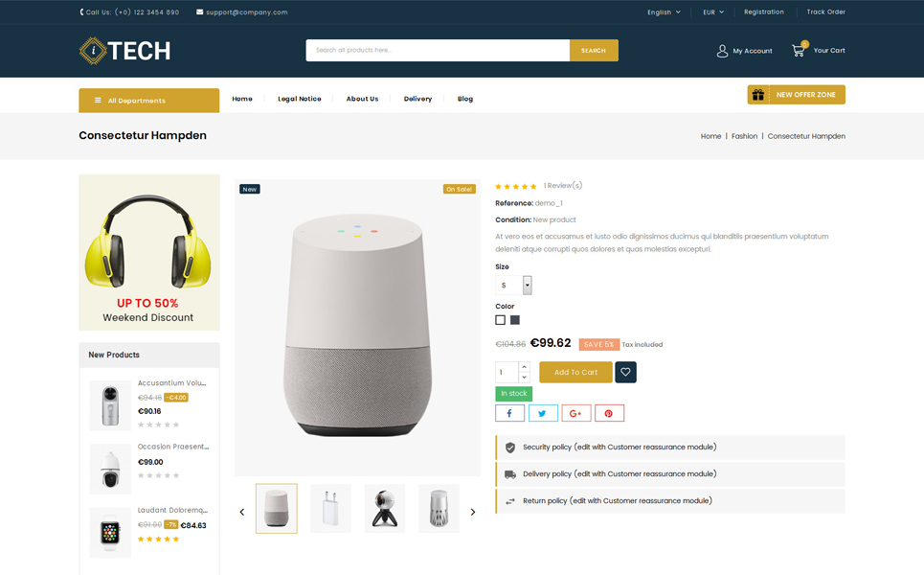Focus the product search field
The width and height of the screenshot is (924, 575).
[x=438, y=50]
